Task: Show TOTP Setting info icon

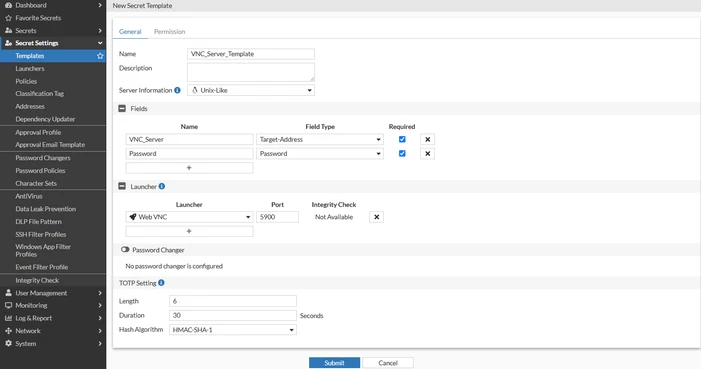Action: [161, 283]
